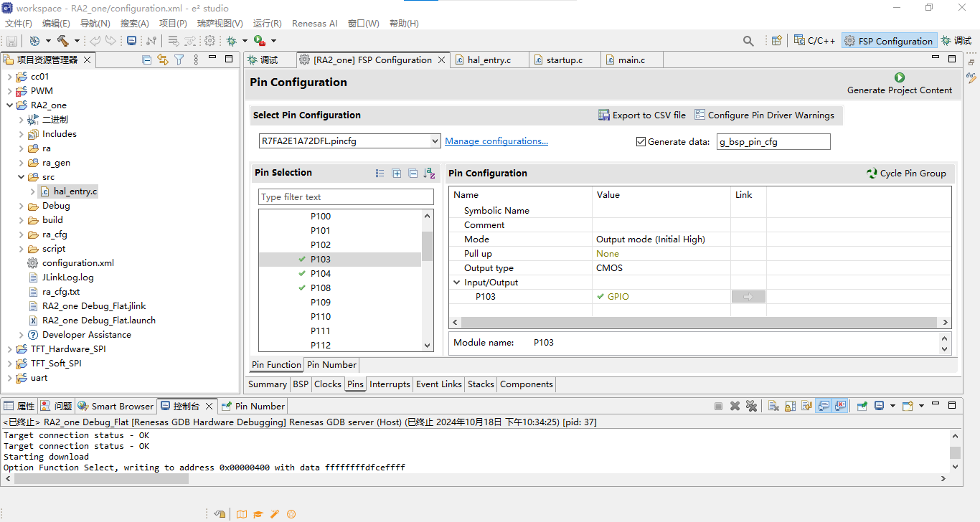Viewport: 980px width, 522px height.
Task: Click the Terminate stop icon in console
Action: (718, 406)
